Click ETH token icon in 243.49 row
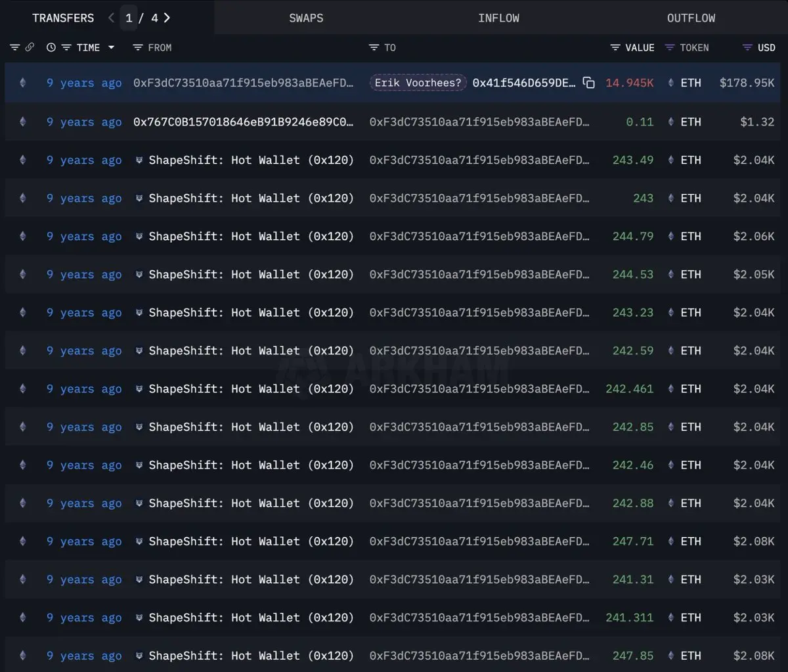Viewport: 788px width, 672px height. (670, 160)
